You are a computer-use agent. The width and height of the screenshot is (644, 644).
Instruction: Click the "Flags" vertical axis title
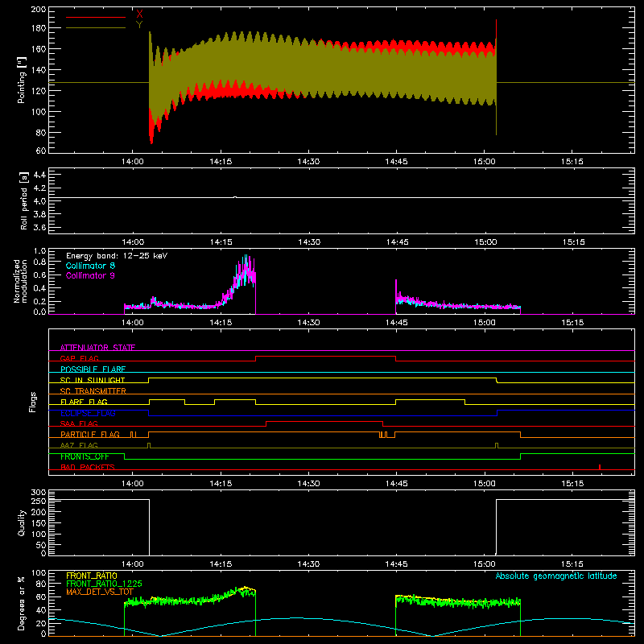pos(32,402)
